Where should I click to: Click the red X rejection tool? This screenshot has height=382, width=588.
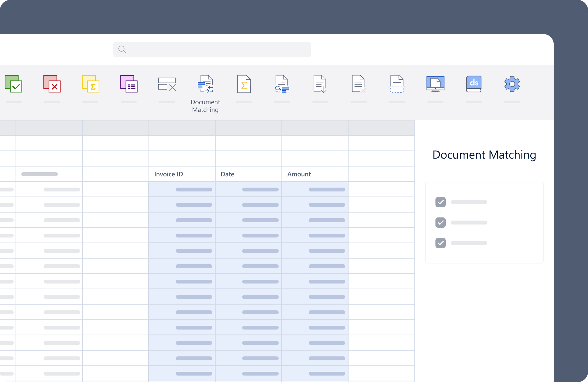tap(52, 84)
